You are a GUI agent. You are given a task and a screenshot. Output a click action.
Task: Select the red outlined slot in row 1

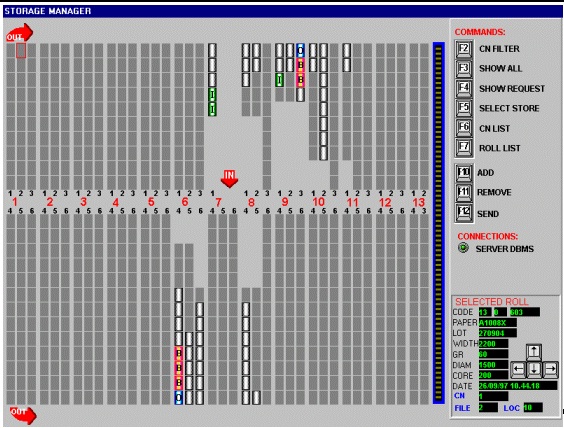pos(21,51)
